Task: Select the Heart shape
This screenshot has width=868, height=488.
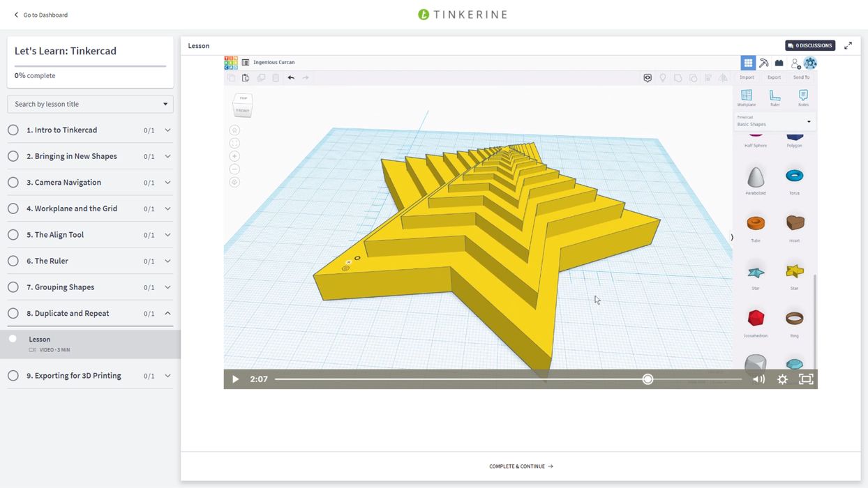Action: pos(794,222)
